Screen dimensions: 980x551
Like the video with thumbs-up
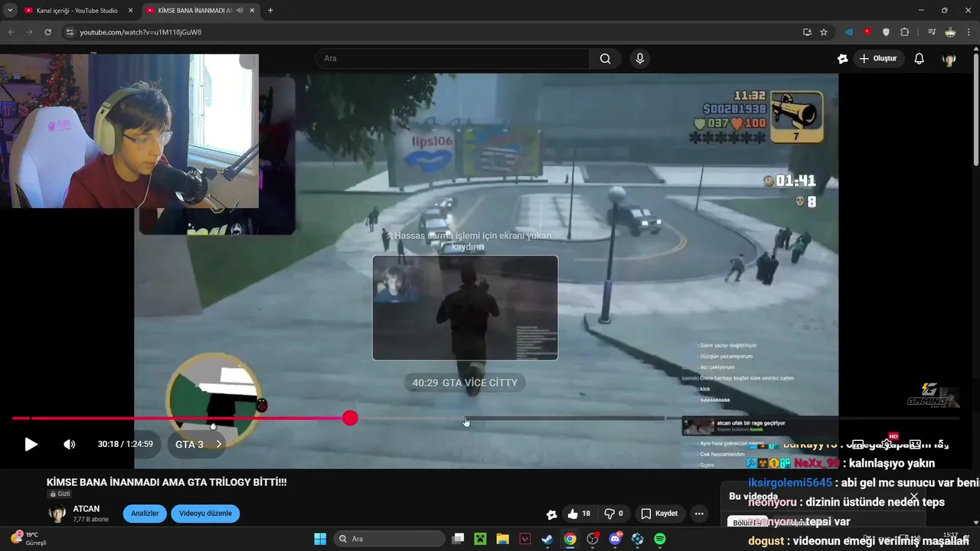pyautogui.click(x=579, y=514)
